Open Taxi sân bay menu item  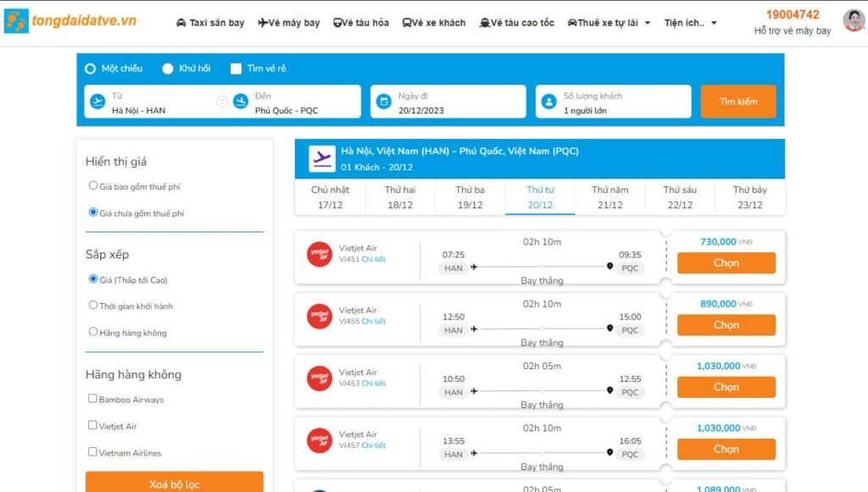point(210,23)
